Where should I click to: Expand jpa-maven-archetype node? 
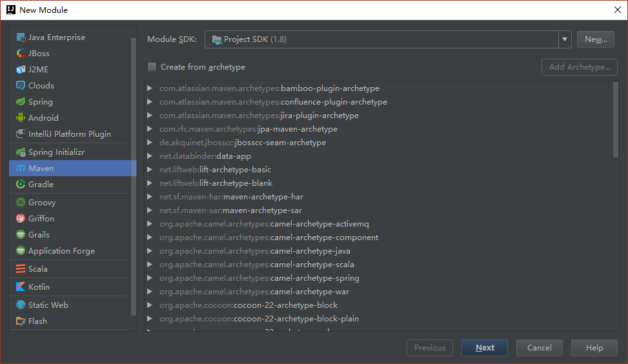[x=149, y=129]
